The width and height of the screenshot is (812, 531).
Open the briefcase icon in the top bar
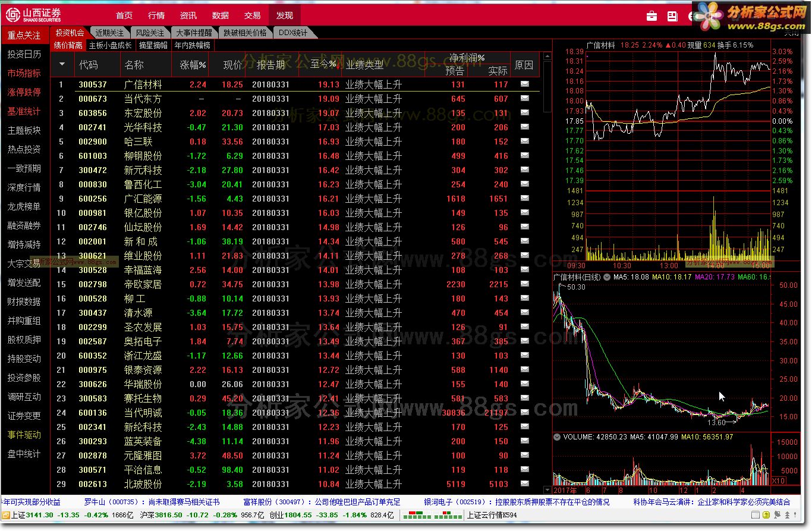(652, 16)
